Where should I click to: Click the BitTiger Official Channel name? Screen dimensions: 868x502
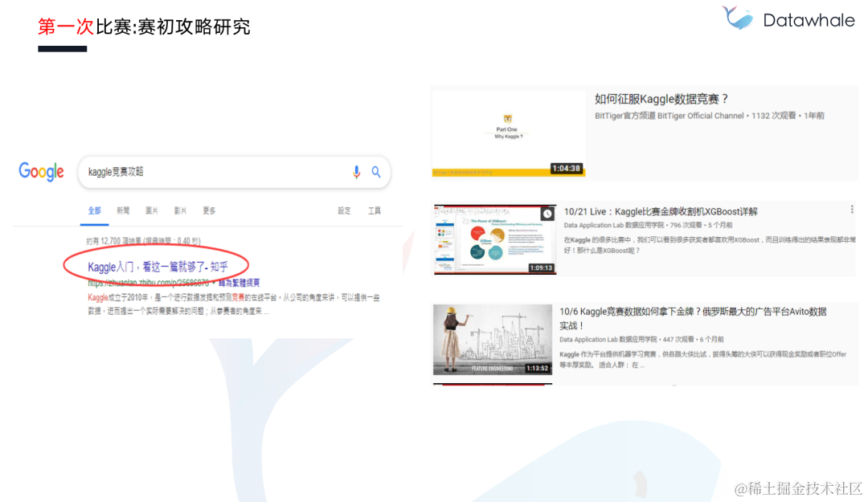coord(669,116)
